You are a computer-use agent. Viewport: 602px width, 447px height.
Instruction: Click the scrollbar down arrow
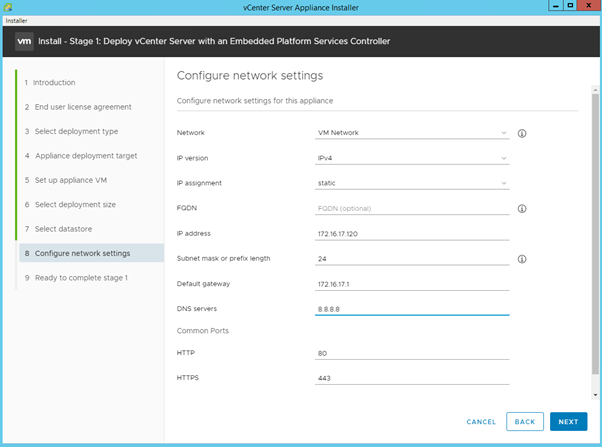point(595,395)
